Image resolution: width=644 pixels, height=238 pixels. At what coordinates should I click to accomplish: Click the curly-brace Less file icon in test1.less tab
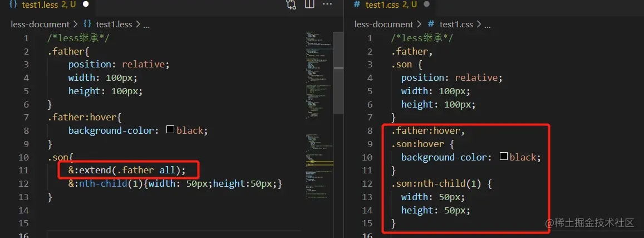[x=13, y=4]
